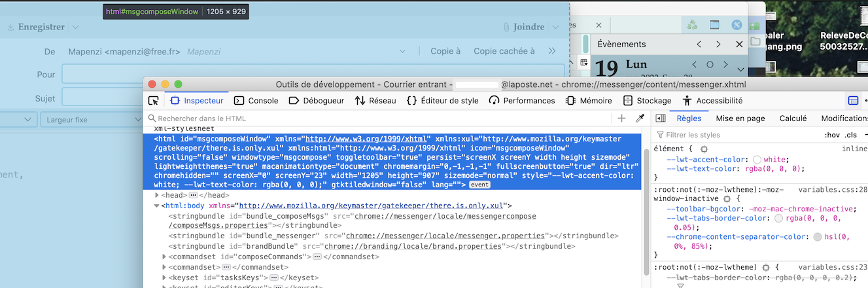Go to next item in Évènements header

click(x=718, y=44)
